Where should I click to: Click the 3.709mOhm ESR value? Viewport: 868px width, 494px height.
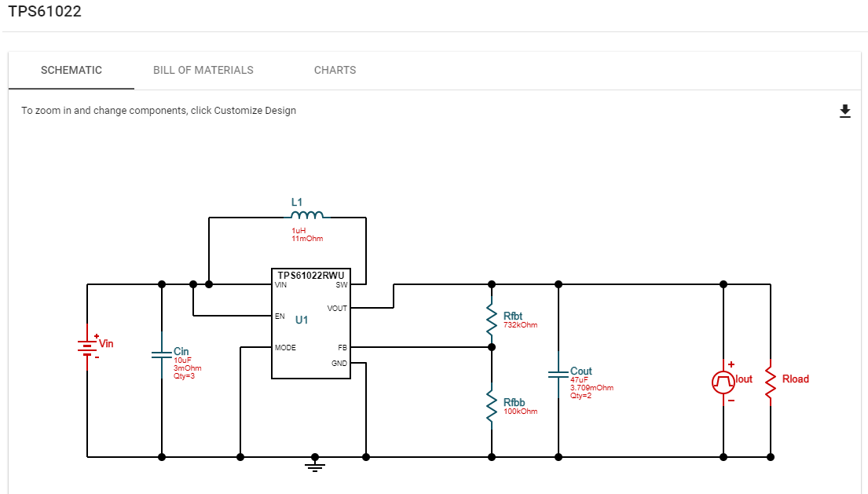coord(591,388)
